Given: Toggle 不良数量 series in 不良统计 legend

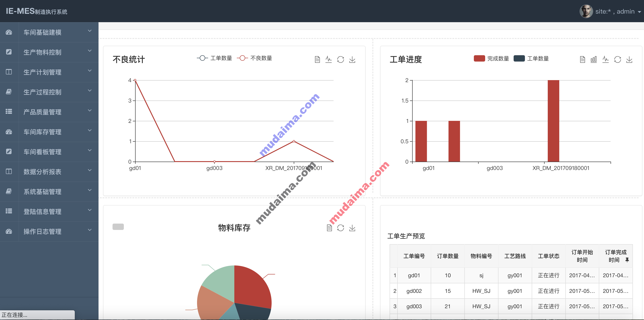Looking at the screenshot, I should (x=254, y=58).
